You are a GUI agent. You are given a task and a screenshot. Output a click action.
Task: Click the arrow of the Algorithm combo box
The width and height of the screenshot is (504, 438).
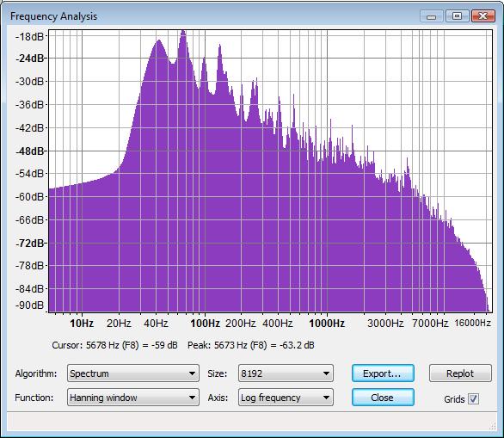tap(192, 373)
